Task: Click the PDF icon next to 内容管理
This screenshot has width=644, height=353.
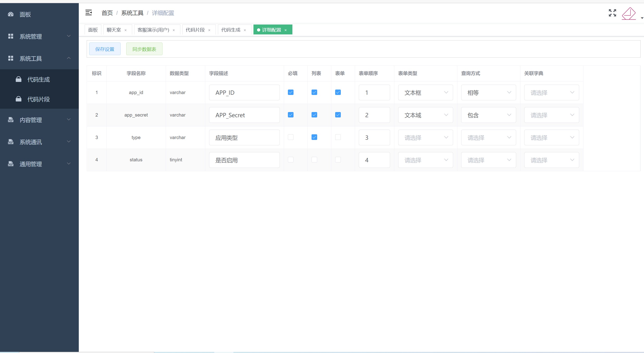Action: click(11, 120)
